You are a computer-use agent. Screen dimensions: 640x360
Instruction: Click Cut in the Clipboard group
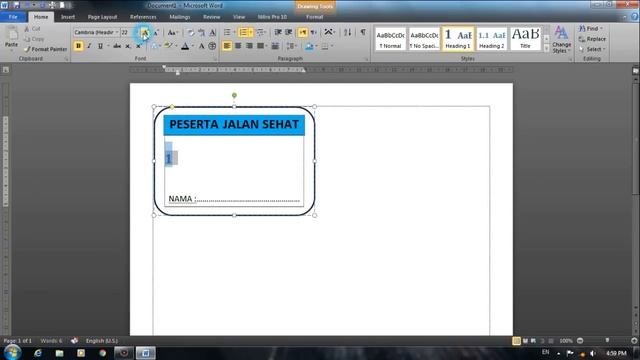[x=32, y=29]
